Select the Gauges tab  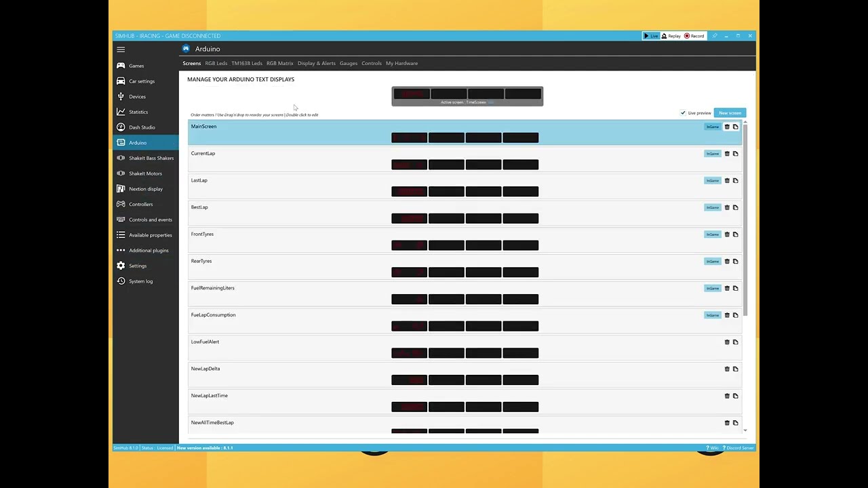(349, 63)
